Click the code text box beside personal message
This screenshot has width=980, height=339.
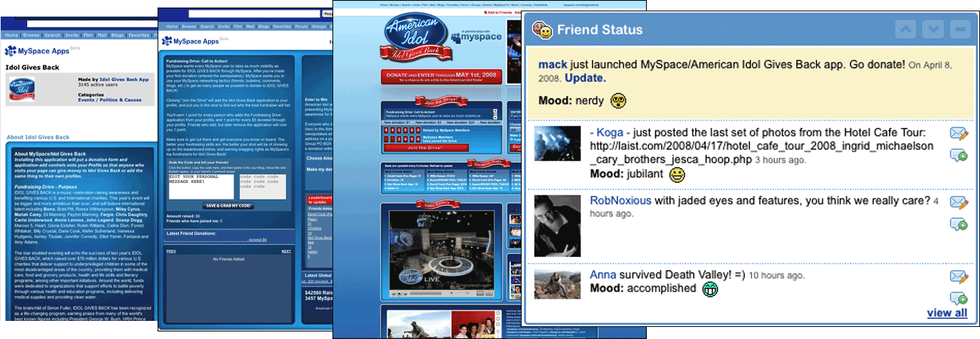point(262,187)
